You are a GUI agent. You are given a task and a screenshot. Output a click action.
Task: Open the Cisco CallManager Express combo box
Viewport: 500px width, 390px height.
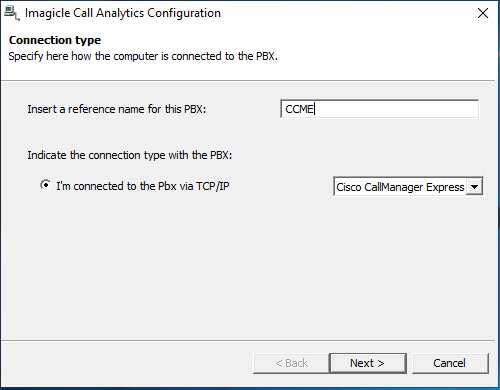pyautogui.click(x=408, y=187)
